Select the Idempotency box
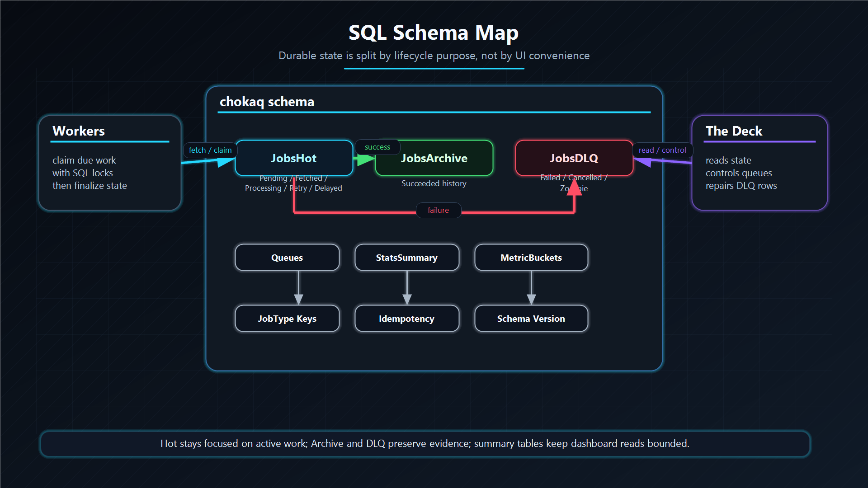Image resolution: width=868 pixels, height=488 pixels. tap(407, 319)
